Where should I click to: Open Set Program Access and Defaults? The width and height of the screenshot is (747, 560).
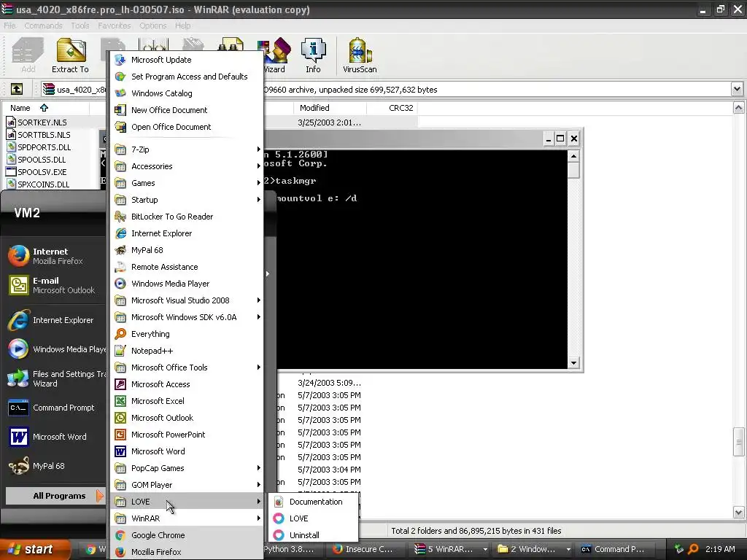coord(187,77)
